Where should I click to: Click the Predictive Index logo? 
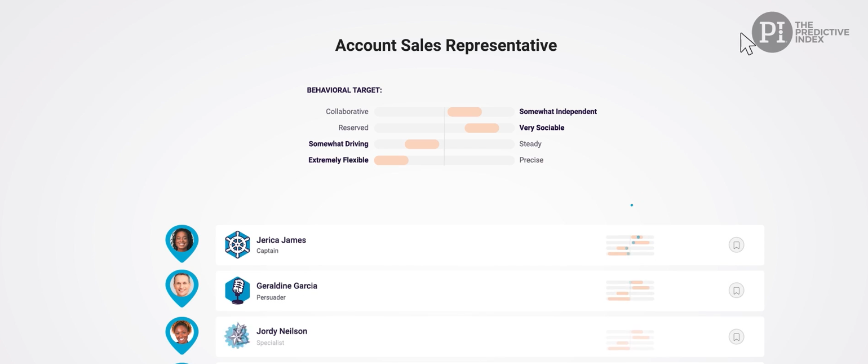(x=800, y=32)
